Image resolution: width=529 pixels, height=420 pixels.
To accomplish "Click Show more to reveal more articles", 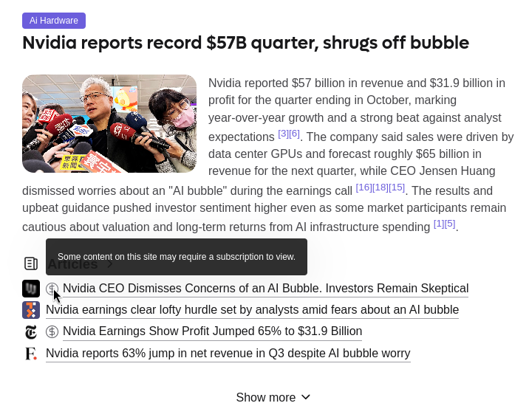I will tap(266, 398).
